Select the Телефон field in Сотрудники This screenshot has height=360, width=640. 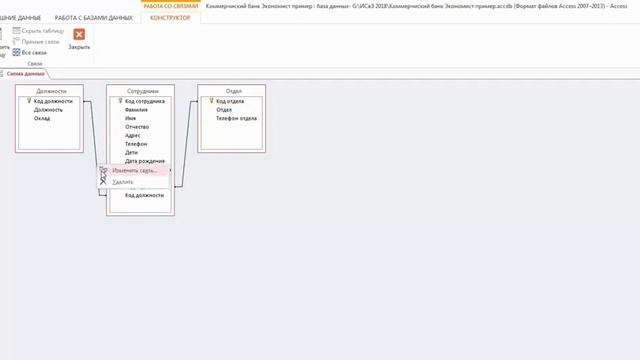click(136, 144)
